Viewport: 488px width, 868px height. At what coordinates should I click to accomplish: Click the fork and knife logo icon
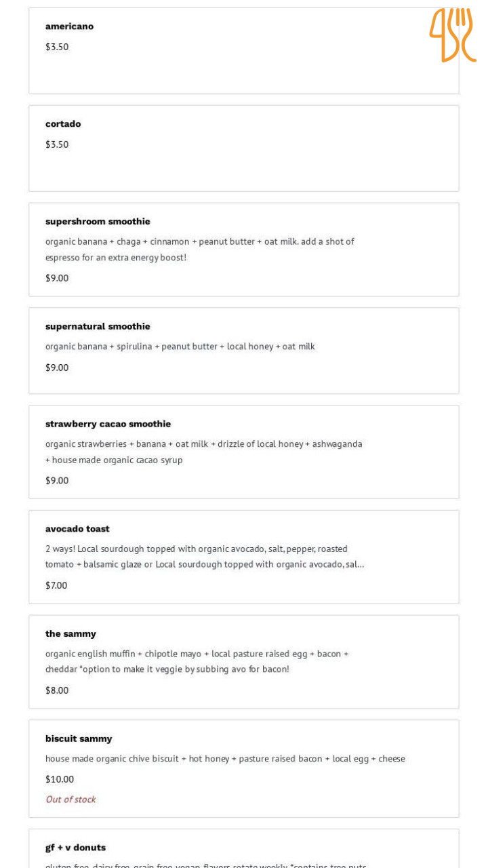point(452,35)
